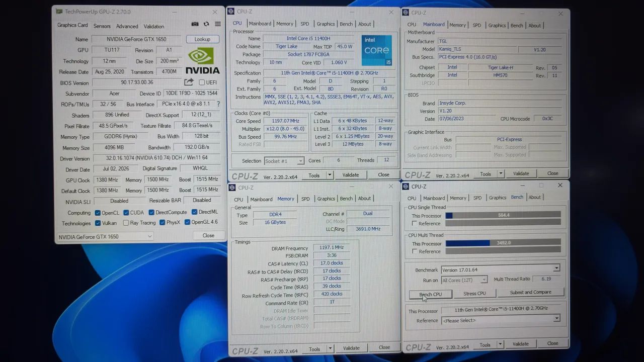Take a screenshot with GPU-Z camera icon
The width and height of the screenshot is (644, 362).
point(195,24)
